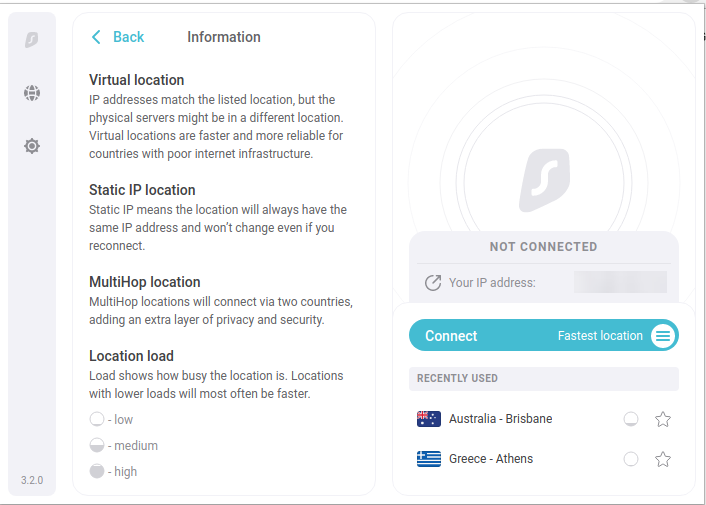706x505 pixels.
Task: Click the MultiHop location heading
Action: (x=145, y=282)
